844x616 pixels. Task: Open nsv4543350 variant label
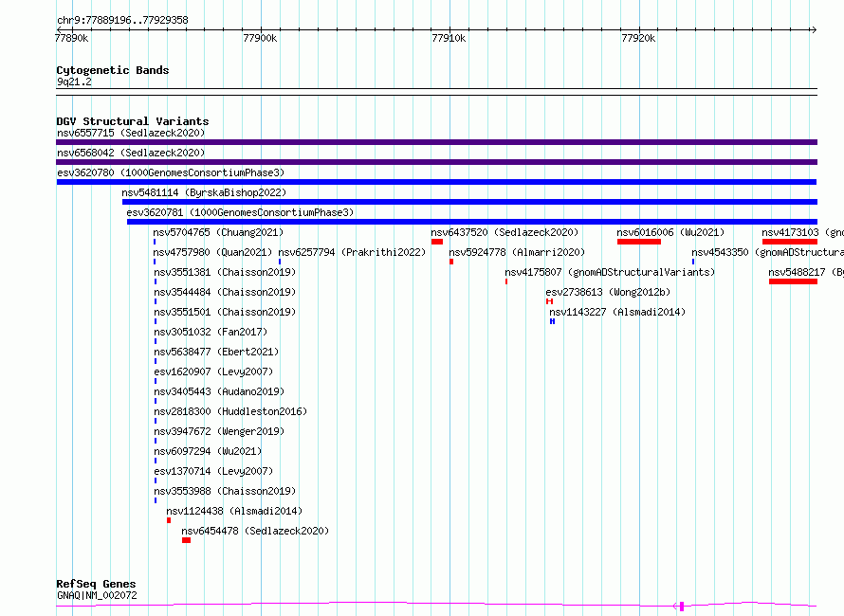(767, 252)
